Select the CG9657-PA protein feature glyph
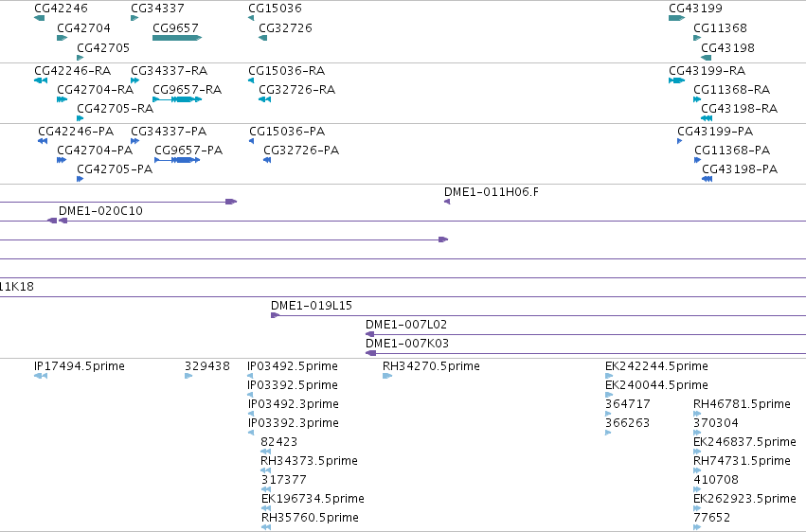The image size is (806, 532). click(x=177, y=160)
